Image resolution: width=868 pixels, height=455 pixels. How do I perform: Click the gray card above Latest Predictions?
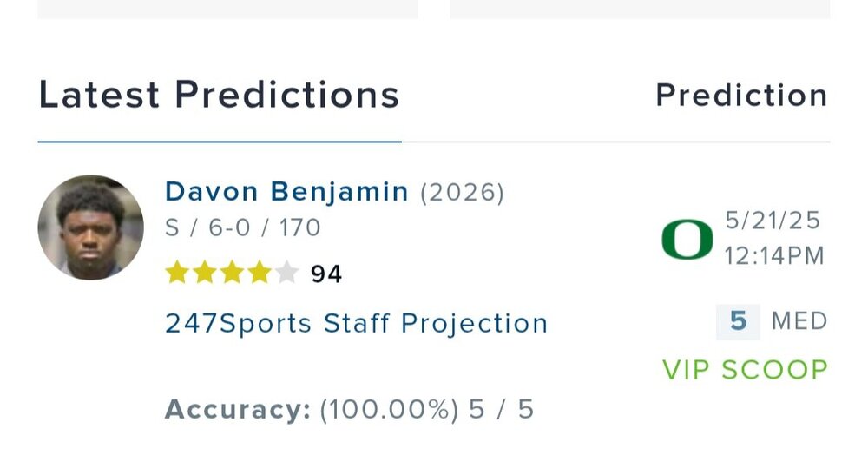click(227, 9)
